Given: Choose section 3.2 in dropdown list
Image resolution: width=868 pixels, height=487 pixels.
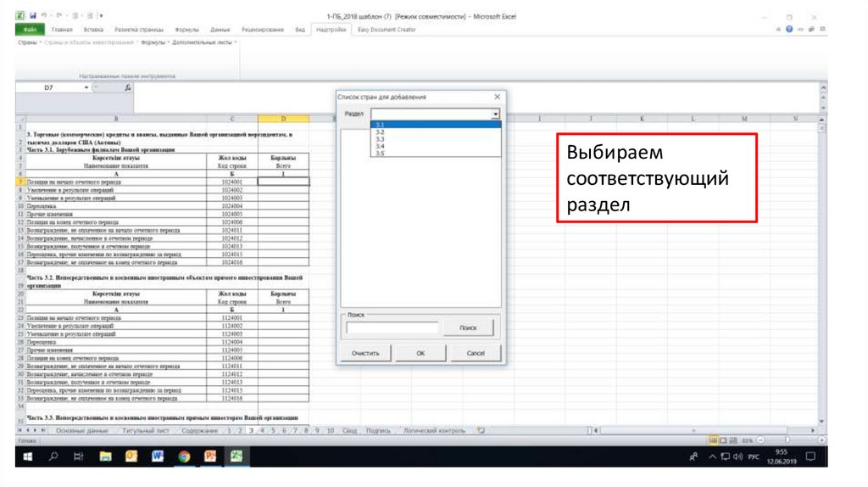Looking at the screenshot, I should (436, 132).
